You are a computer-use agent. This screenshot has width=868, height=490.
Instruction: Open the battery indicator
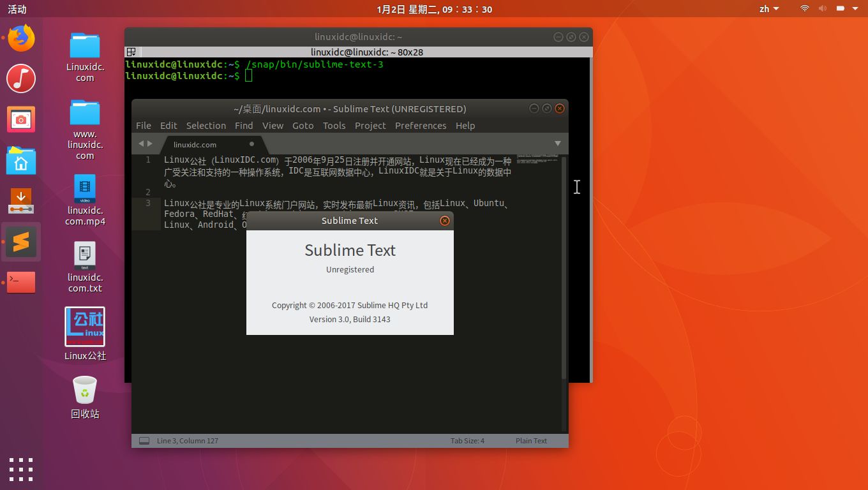tap(840, 9)
